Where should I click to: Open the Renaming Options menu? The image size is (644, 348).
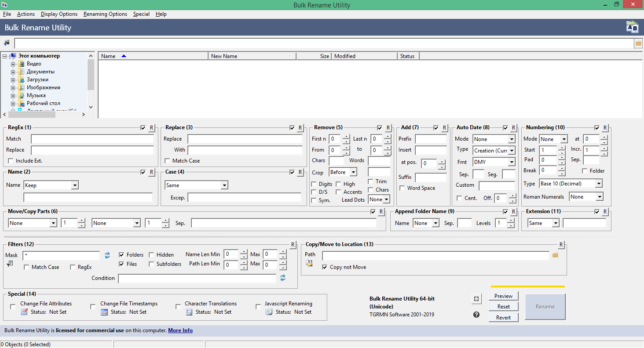click(105, 14)
